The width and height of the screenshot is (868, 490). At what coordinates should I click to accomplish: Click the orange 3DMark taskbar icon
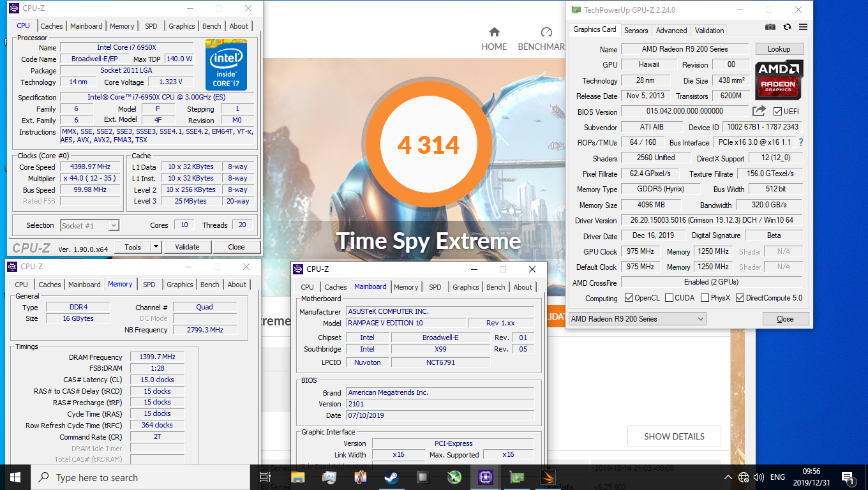[x=547, y=477]
